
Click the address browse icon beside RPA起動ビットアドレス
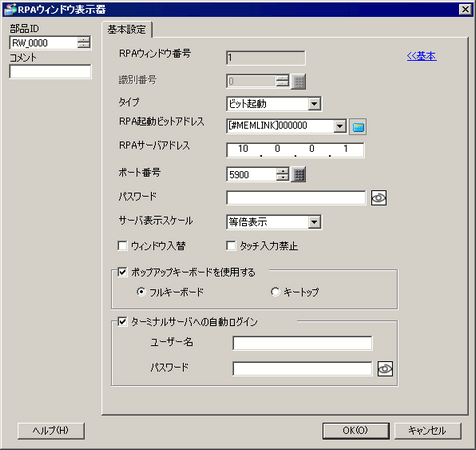[358, 127]
